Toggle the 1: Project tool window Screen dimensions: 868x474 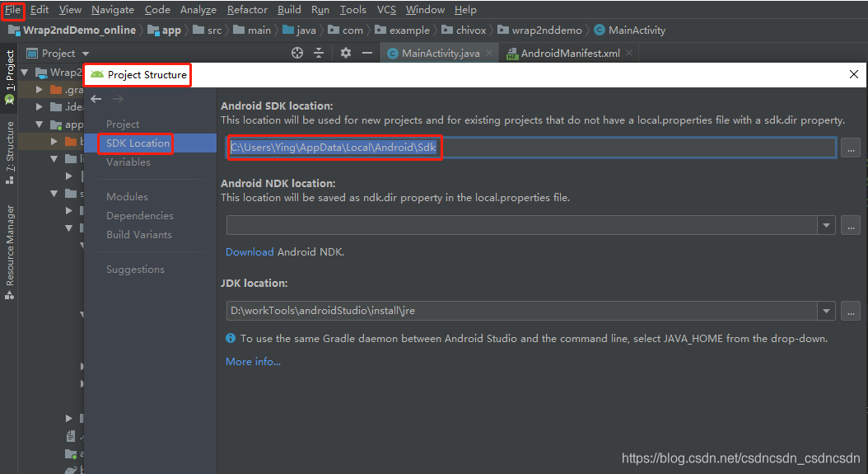(9, 77)
